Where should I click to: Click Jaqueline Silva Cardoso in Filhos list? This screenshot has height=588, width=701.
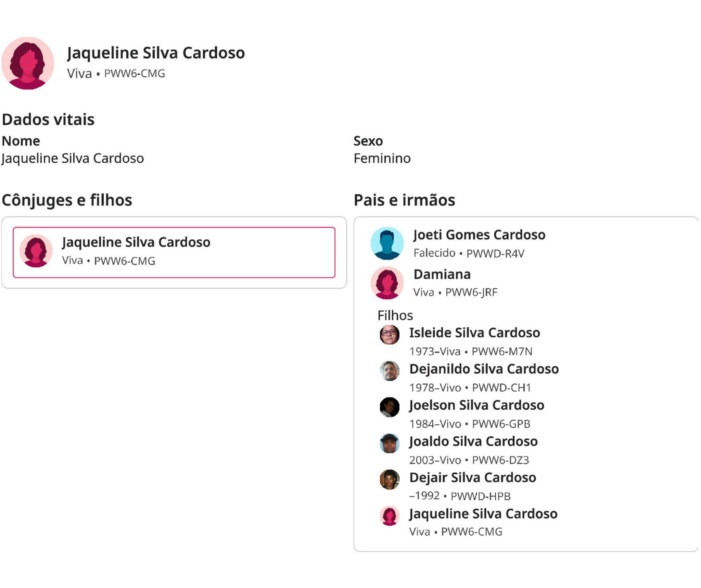coord(483,514)
